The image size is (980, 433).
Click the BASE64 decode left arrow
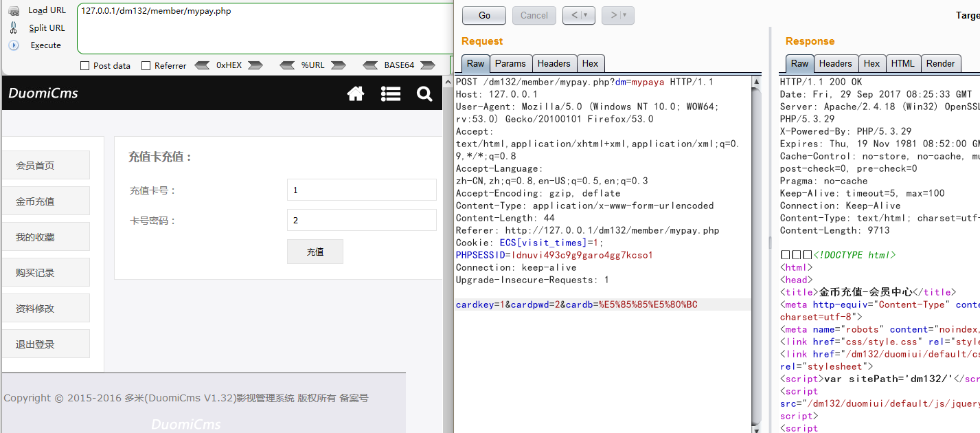(371, 65)
